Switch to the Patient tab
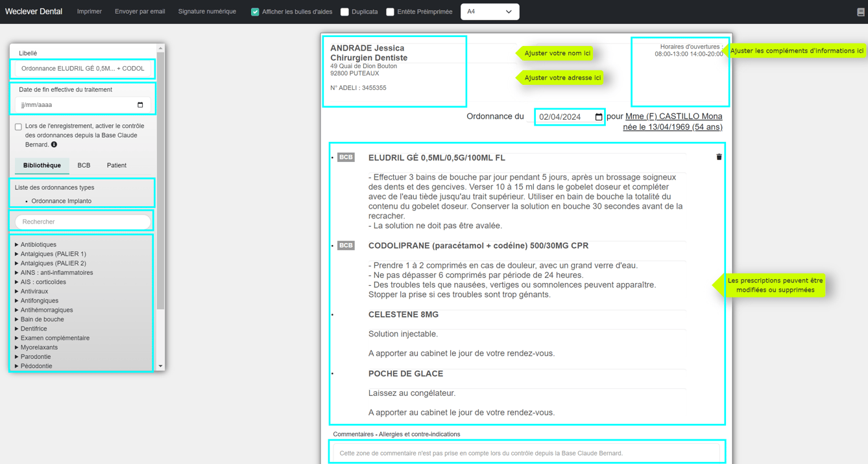This screenshot has height=464, width=868. [x=117, y=165]
